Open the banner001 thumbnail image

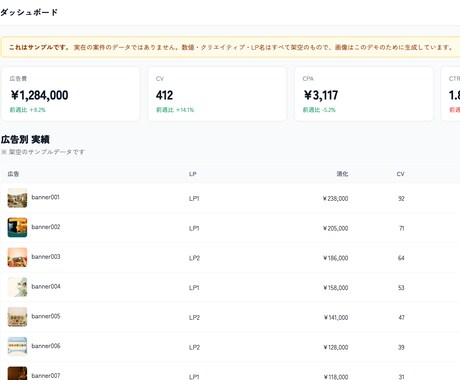coord(17,198)
